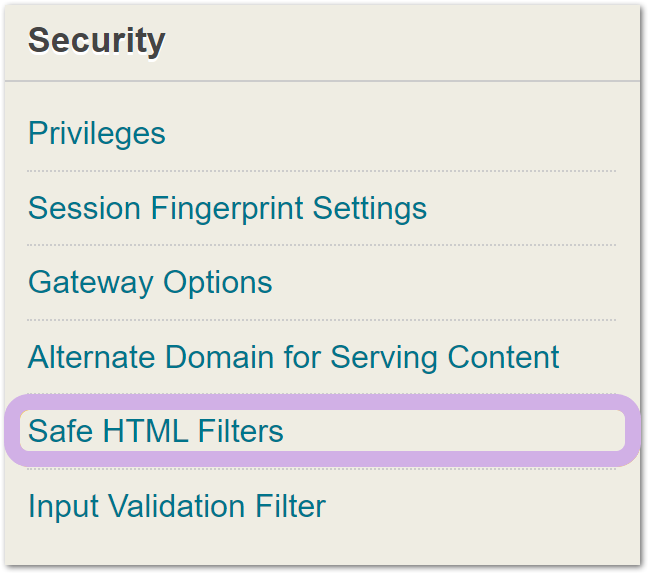Open Input Validation Filter

(x=177, y=506)
